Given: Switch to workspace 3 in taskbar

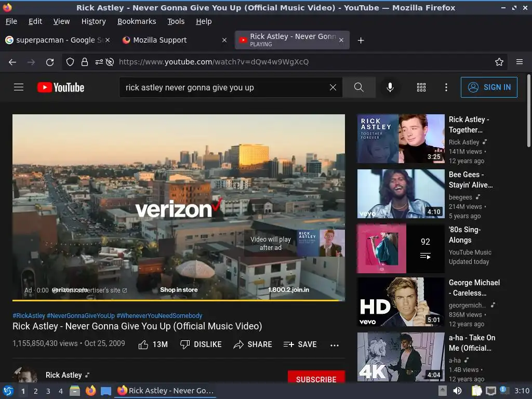Looking at the screenshot, I should pos(48,391).
